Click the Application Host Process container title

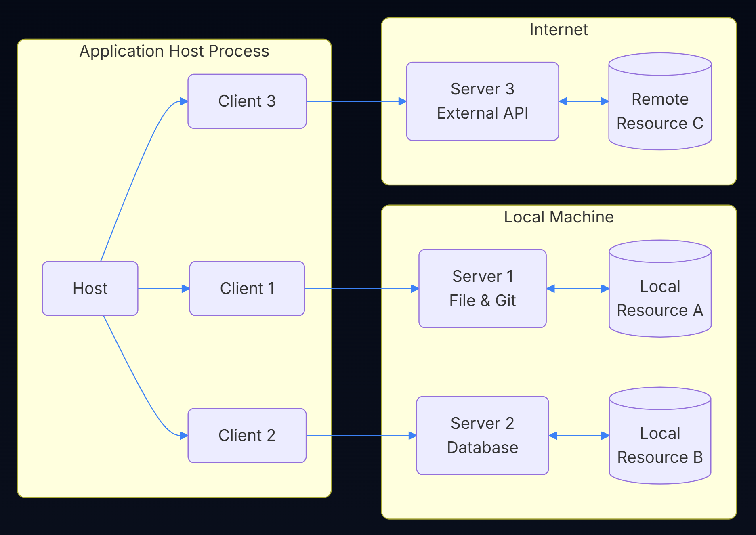click(x=174, y=51)
